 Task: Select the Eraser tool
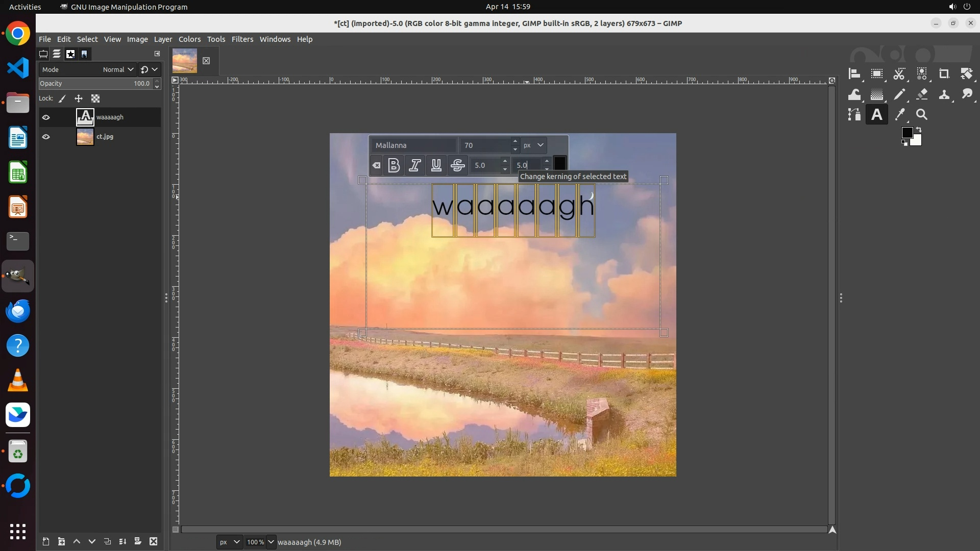point(922,94)
